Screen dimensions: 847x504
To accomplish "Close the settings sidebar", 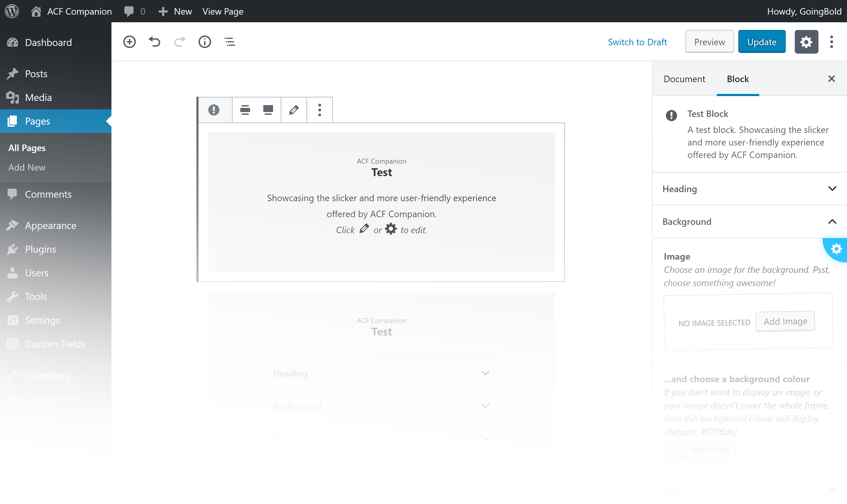I will [831, 79].
